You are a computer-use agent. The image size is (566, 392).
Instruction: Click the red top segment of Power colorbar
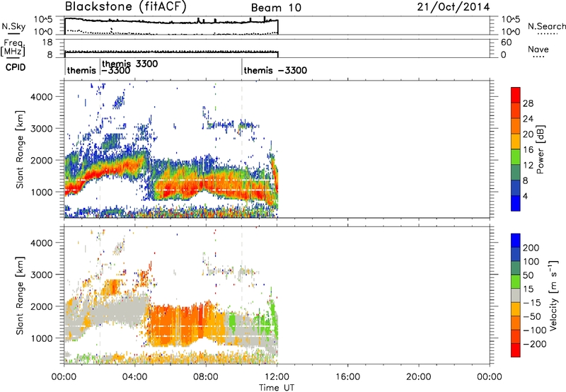[516, 96]
